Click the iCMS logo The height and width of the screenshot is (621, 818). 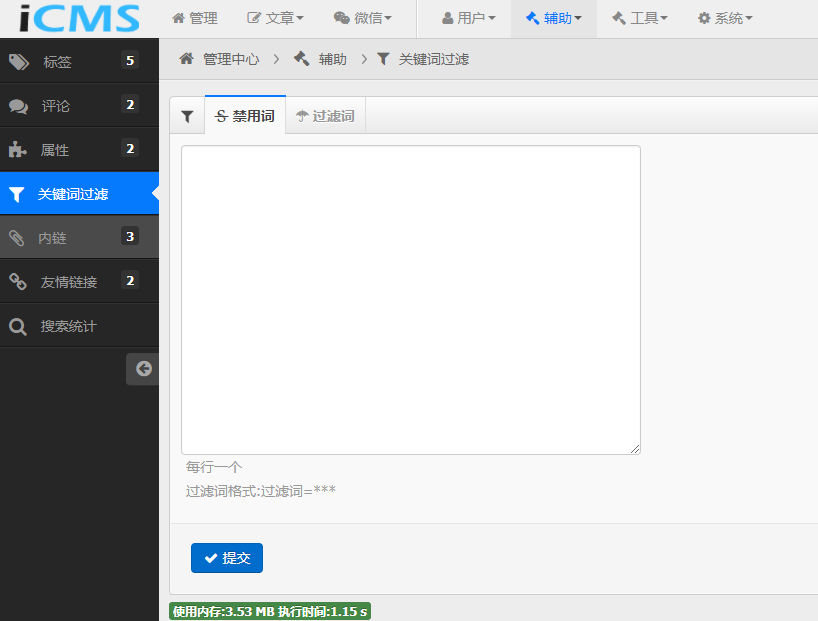click(x=79, y=18)
